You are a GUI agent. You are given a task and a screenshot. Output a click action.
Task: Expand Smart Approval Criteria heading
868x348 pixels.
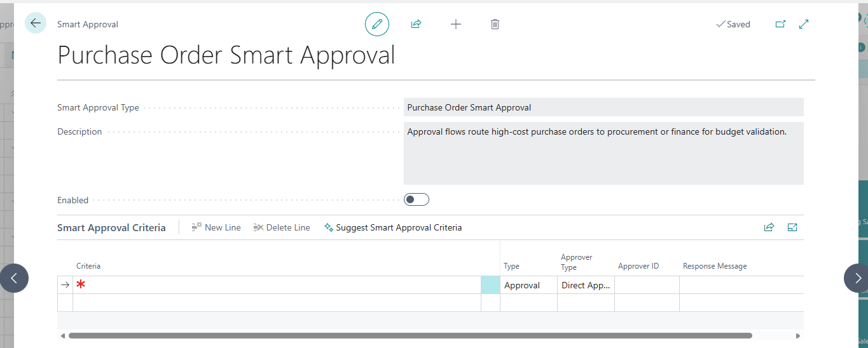coord(111,227)
